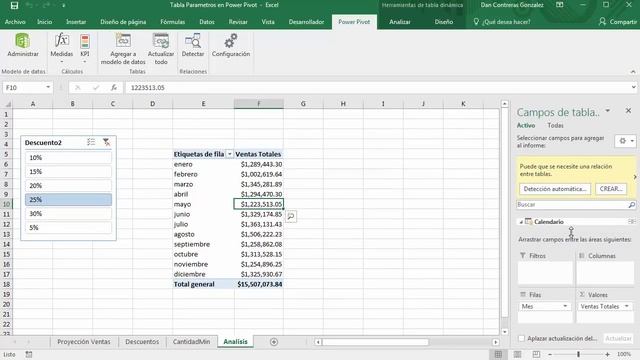Expand the formula bar
The height and width of the screenshot is (360, 640).
[x=633, y=87]
